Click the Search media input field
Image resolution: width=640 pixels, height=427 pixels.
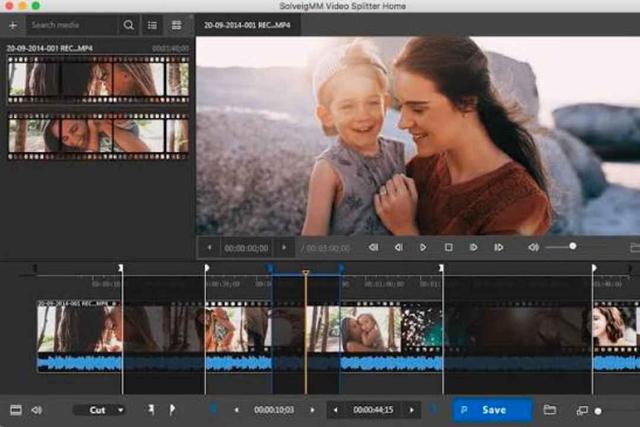[x=70, y=24]
